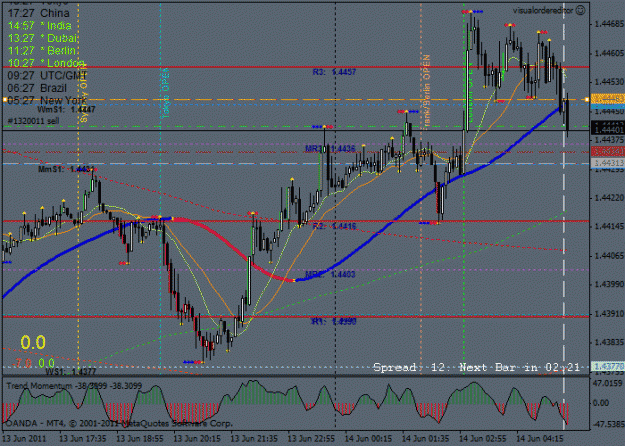
Task: Click the 'Trend Momentum -38.3099' indicator title
Action: click(74, 386)
